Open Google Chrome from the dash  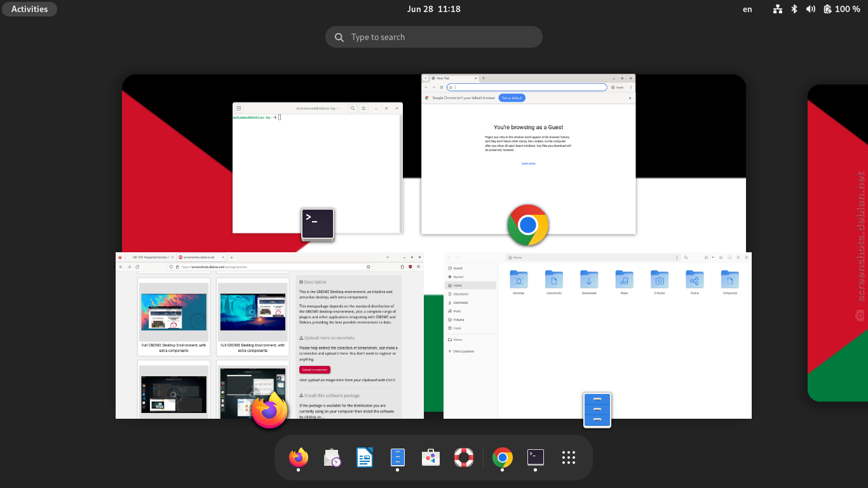click(x=503, y=457)
